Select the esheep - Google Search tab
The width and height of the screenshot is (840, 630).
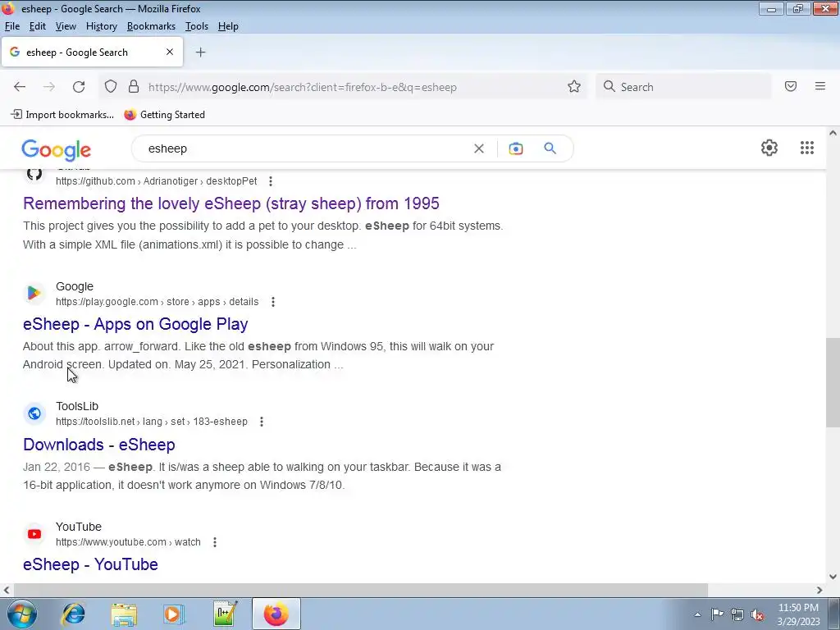coord(92,52)
